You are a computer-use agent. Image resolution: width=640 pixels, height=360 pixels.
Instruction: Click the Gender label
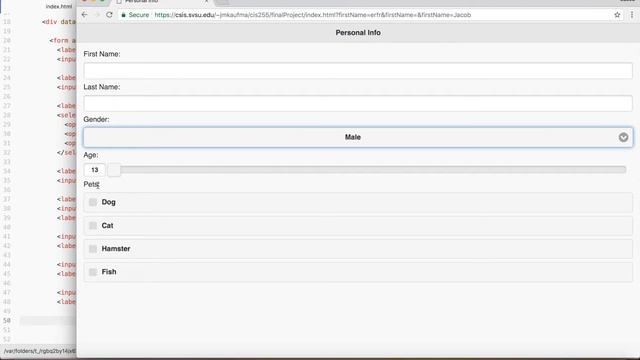[96, 119]
